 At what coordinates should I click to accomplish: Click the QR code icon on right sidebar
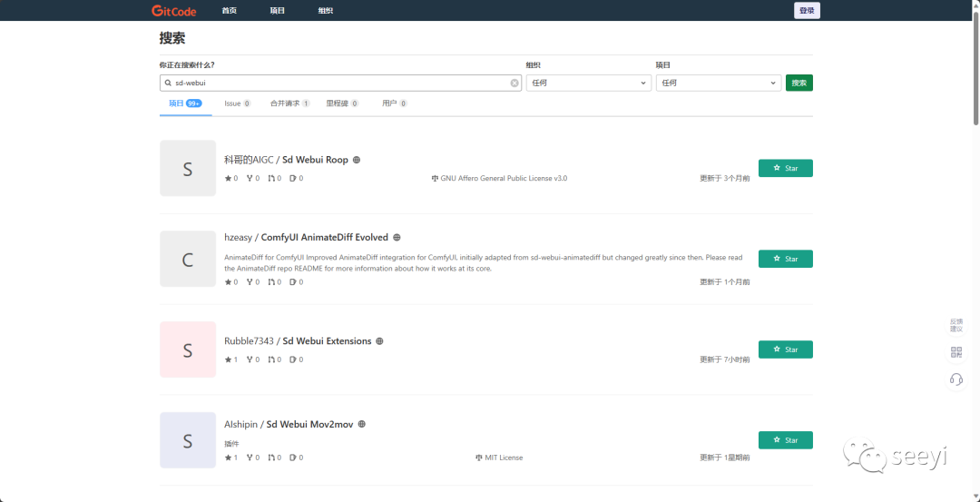955,352
